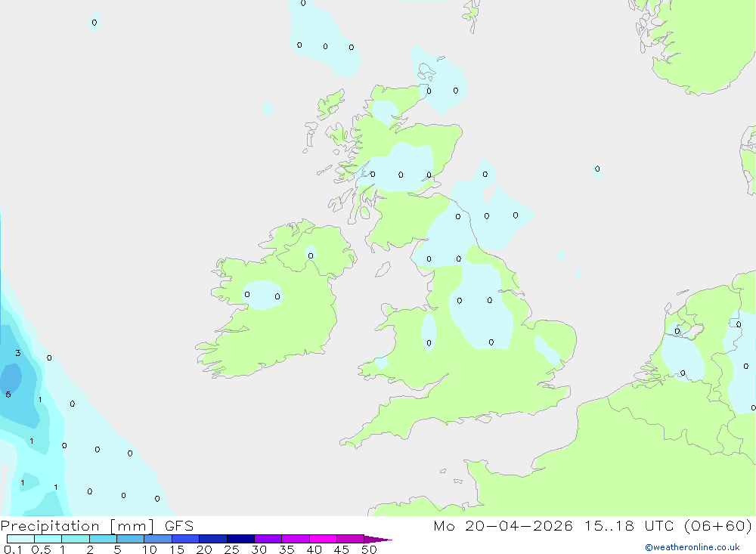This screenshot has width=756, height=554.
Task: Click the '3' precipitation value on the map
Action: point(18,353)
